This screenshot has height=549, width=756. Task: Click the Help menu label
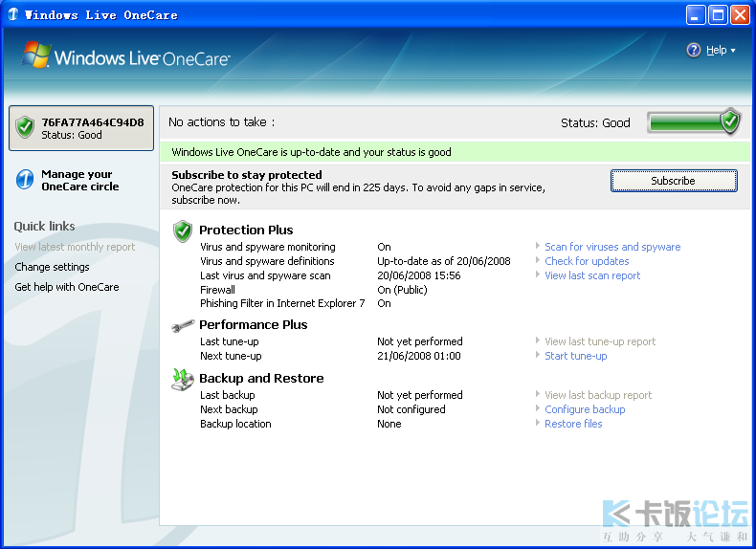click(717, 50)
